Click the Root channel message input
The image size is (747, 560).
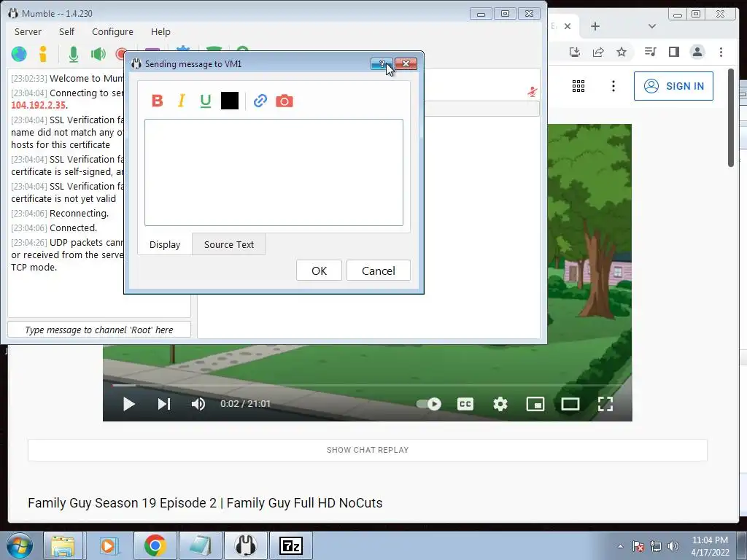pyautogui.click(x=99, y=330)
